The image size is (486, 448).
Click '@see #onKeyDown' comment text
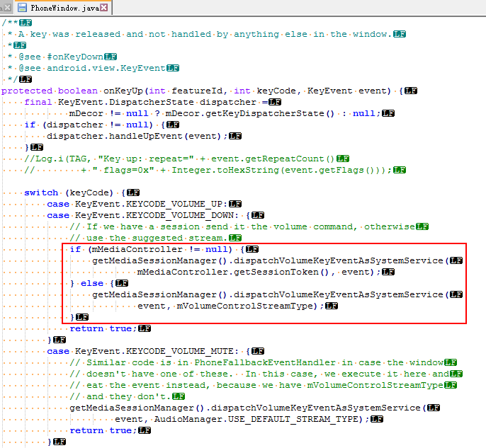61,57
